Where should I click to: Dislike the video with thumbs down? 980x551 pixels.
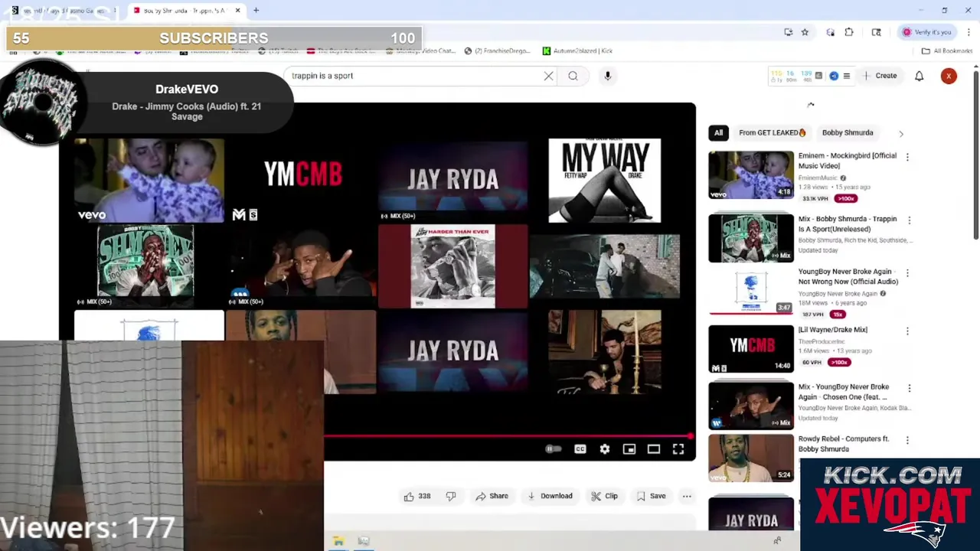pyautogui.click(x=451, y=496)
